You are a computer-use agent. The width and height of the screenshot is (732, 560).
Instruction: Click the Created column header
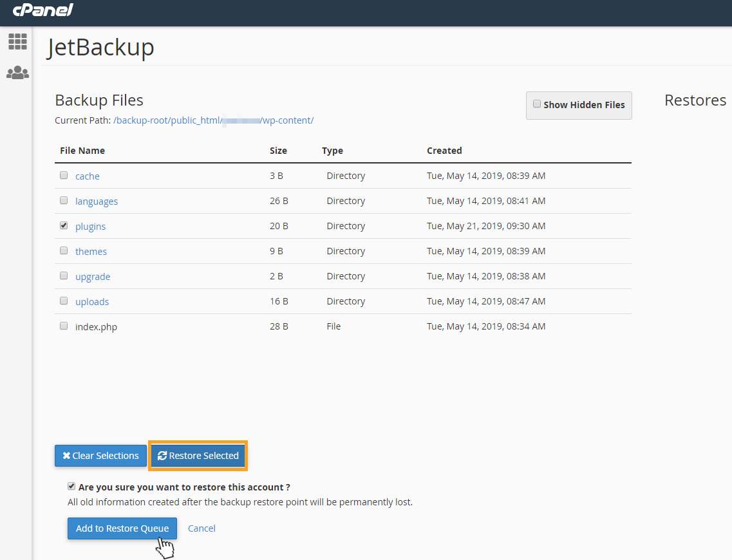pyautogui.click(x=444, y=151)
